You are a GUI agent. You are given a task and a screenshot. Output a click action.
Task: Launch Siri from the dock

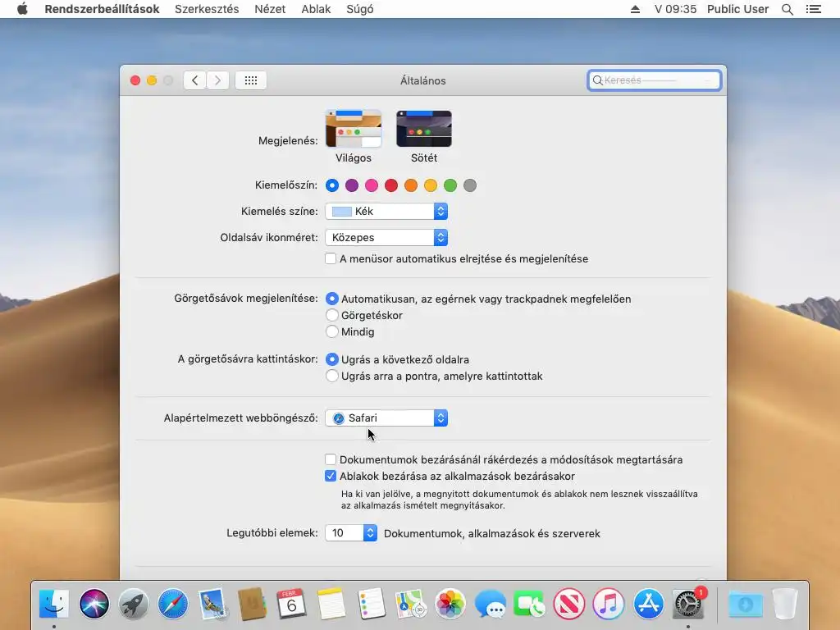pyautogui.click(x=94, y=604)
